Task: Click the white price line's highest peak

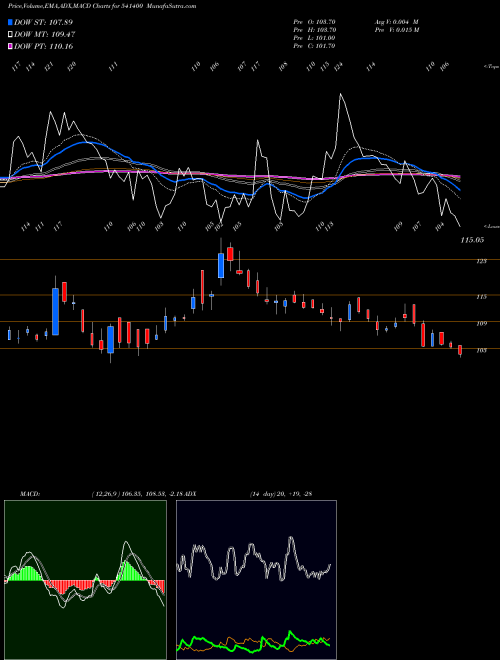Action: coord(340,94)
